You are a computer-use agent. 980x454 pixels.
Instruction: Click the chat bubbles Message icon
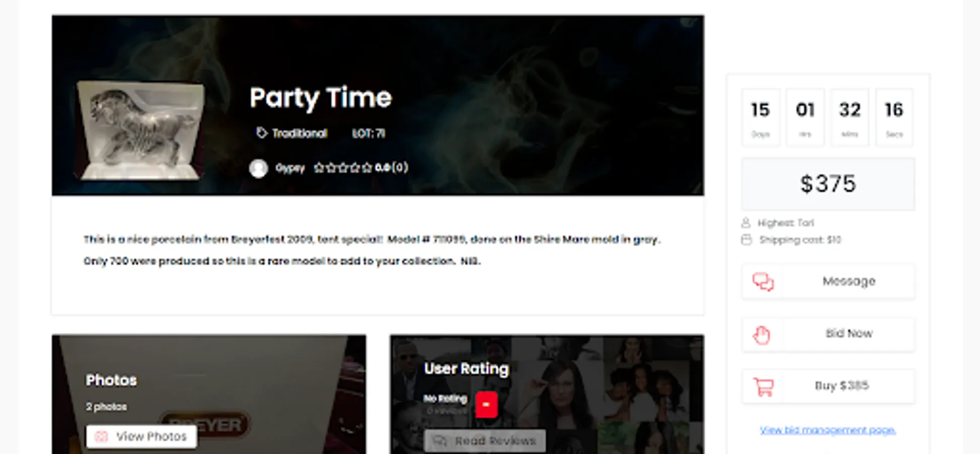763,281
